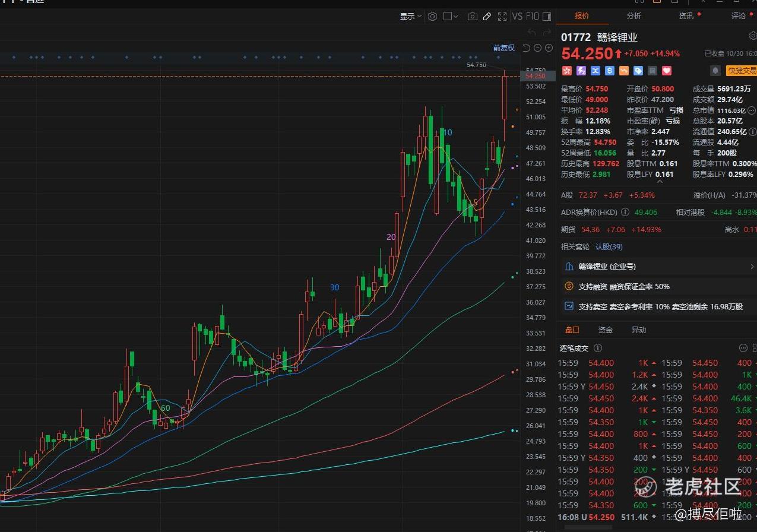Image resolution: width=757 pixels, height=532 pixels.
Task: Open more options dots in 逐笔成交
Action: coord(743,348)
